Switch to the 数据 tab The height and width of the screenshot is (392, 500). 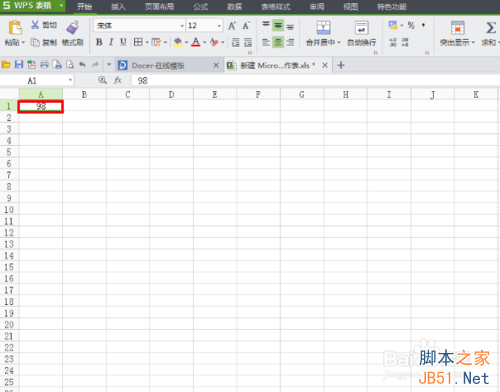click(234, 7)
